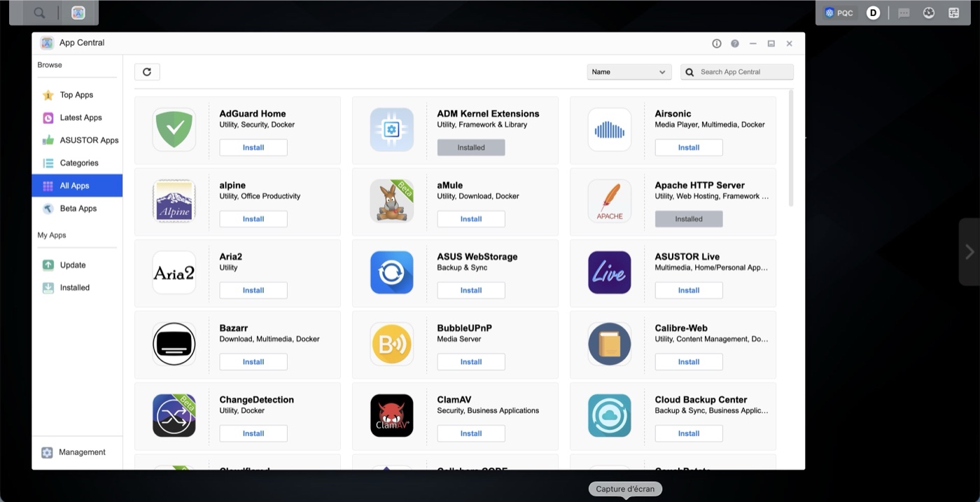
Task: Click the App Central taskbar icon
Action: coord(78,13)
